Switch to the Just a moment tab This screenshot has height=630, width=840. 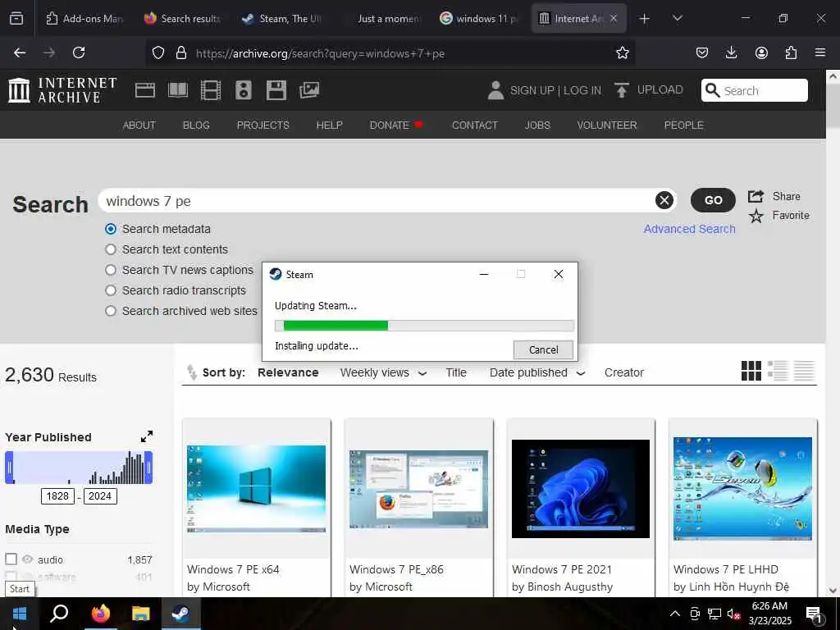pyautogui.click(x=381, y=18)
